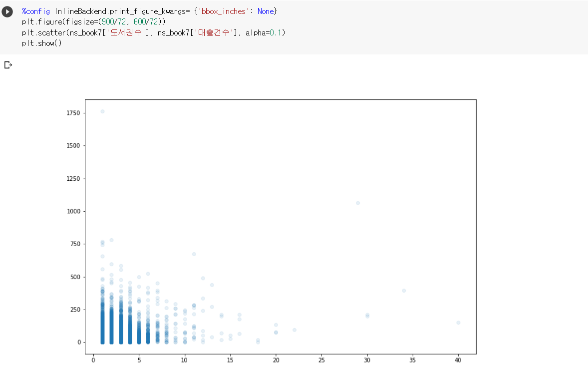
Task: Click the x-axis label 40
Action: (458, 360)
